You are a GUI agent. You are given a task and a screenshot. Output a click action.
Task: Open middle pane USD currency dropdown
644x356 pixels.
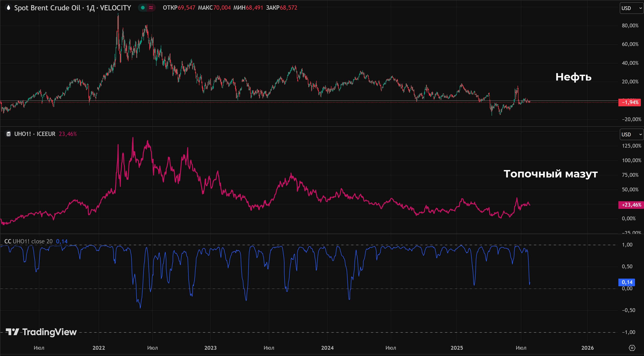coord(631,134)
